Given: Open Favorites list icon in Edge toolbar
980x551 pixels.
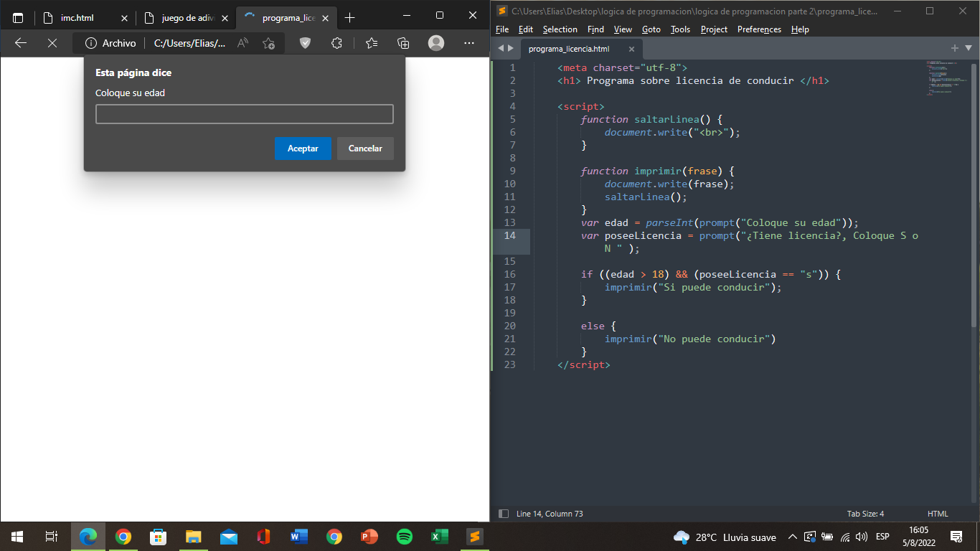Looking at the screenshot, I should pos(372,43).
